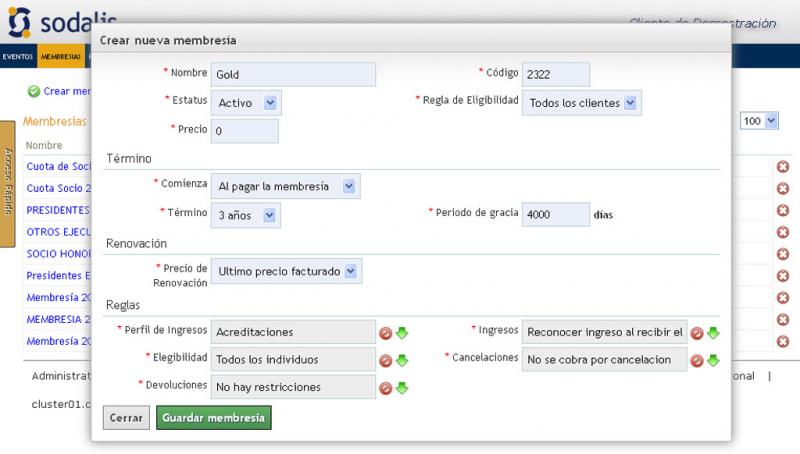
Task: Select Término duration dropdown showing 3 años
Action: pyautogui.click(x=246, y=214)
